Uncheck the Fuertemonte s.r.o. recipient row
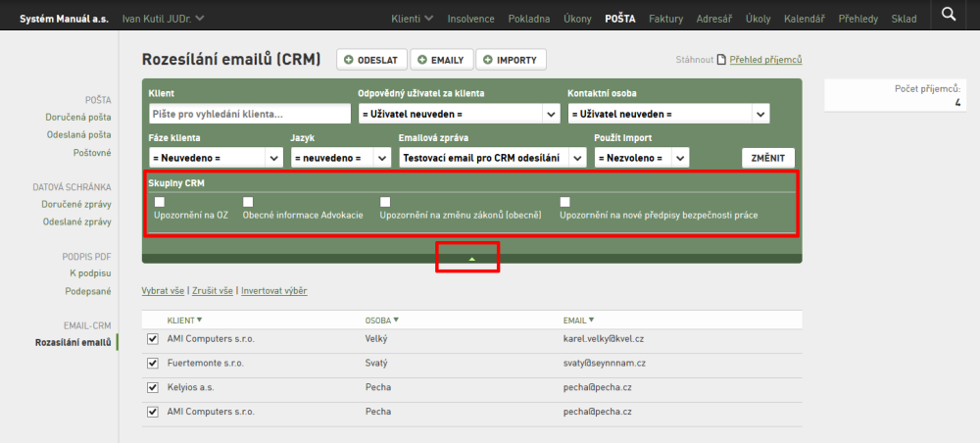 [x=153, y=363]
